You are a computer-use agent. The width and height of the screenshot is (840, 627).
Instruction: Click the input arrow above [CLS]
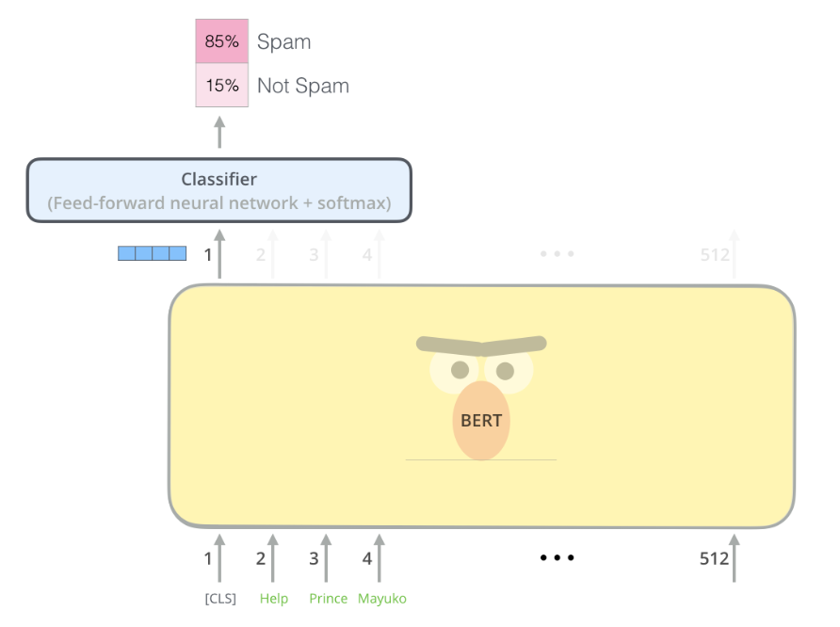pos(220,557)
